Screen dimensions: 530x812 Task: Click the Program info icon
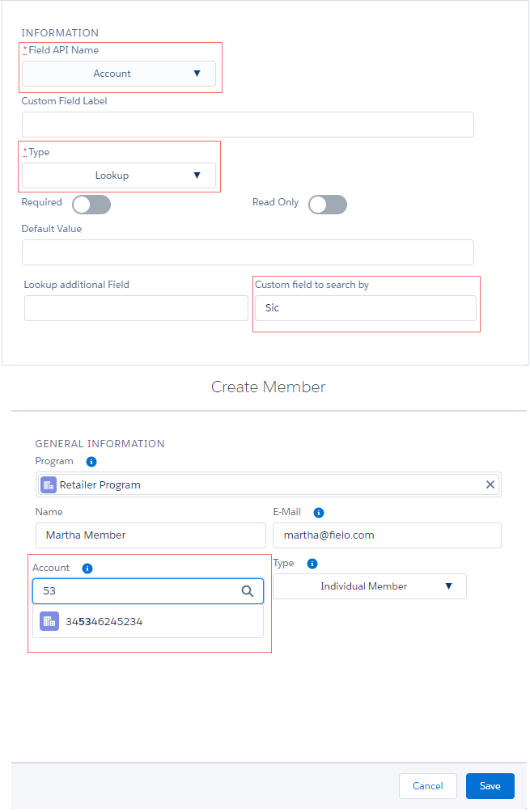[91, 462]
